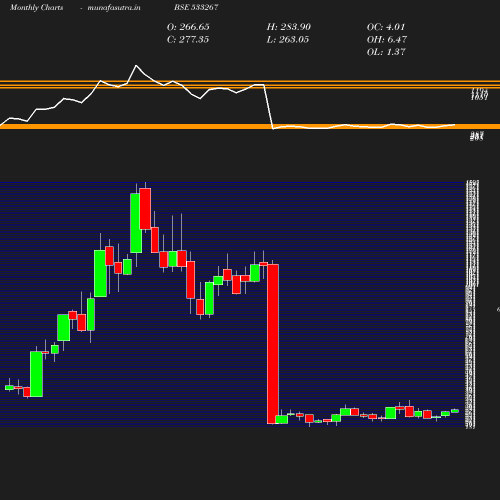The width and height of the screenshot is (500, 500).
Task: Click the munafasutra.in label
Action: [114, 7]
